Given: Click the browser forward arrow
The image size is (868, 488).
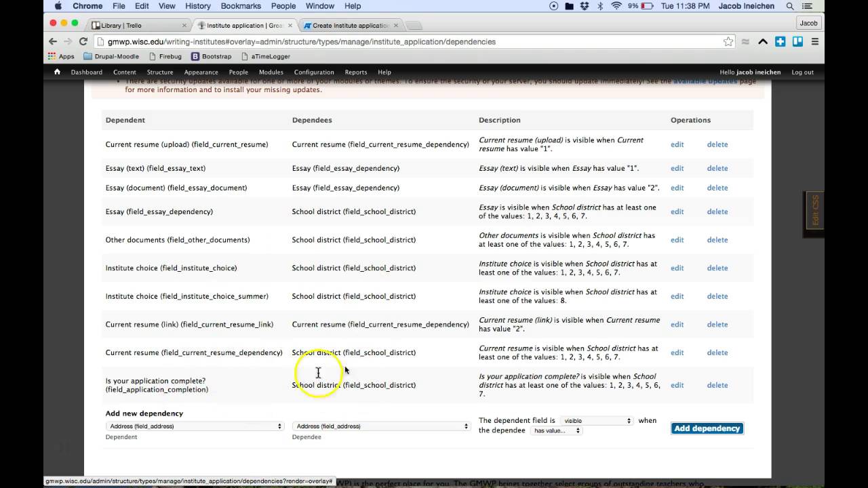Looking at the screenshot, I should 68,41.
